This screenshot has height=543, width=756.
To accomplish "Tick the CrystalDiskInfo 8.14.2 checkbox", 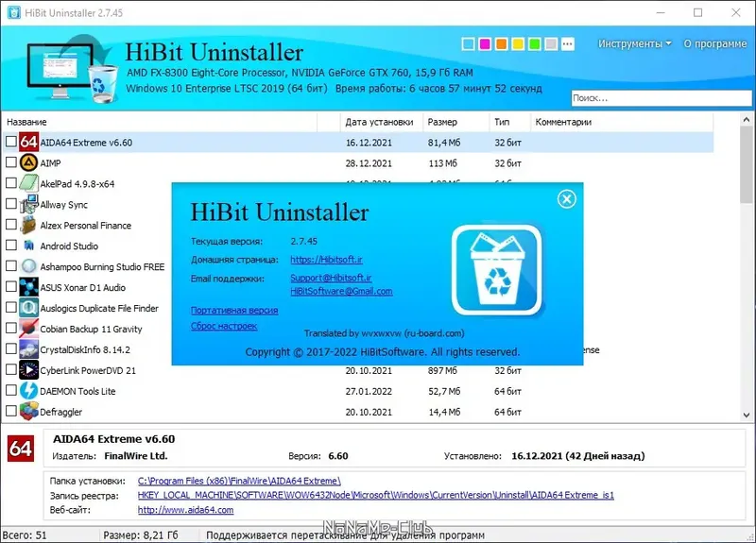I will [11, 348].
